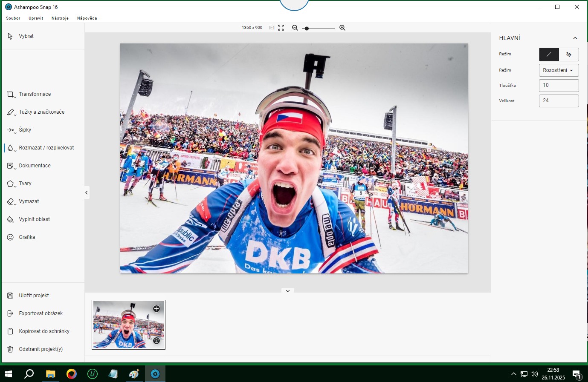Click the trash icon on the thumbnail
The image size is (588, 382).
[x=156, y=341]
